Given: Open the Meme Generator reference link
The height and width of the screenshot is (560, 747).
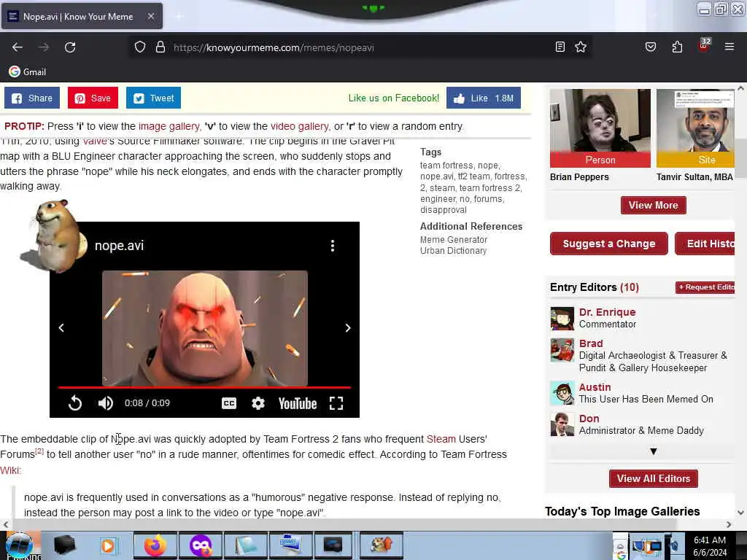Looking at the screenshot, I should coord(454,239).
